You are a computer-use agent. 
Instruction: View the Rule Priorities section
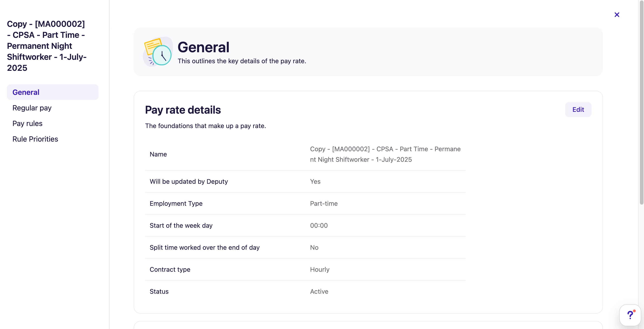(35, 139)
